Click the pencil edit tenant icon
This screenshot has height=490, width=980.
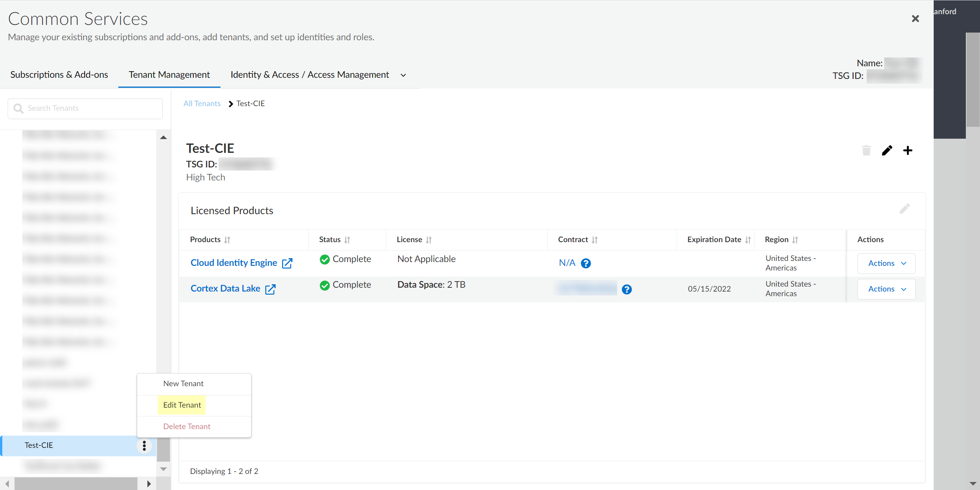click(x=887, y=150)
